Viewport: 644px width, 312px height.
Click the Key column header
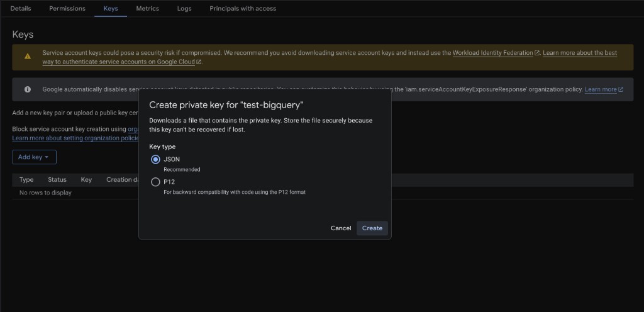(86, 180)
